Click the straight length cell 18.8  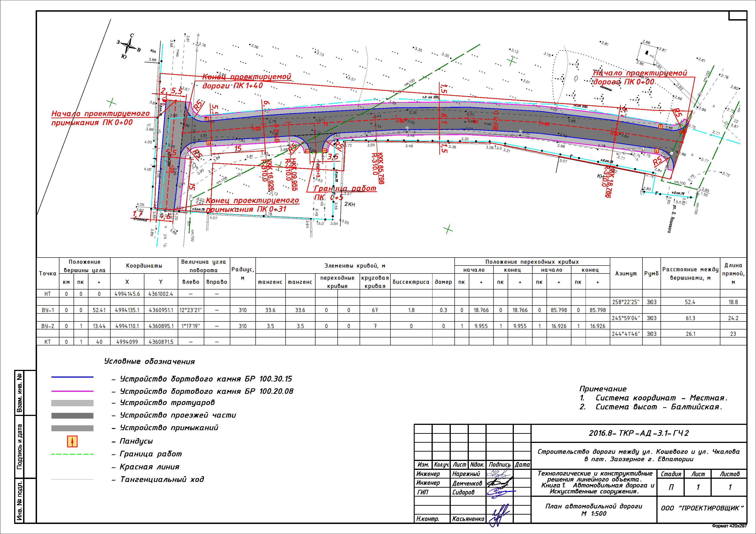tap(733, 302)
